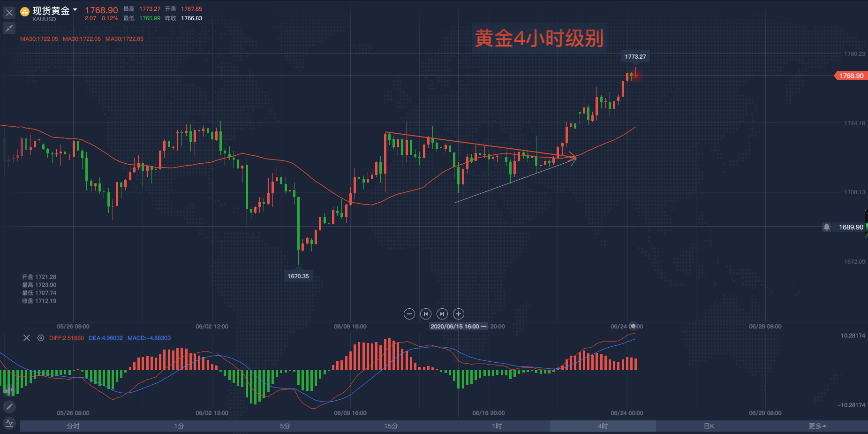The image size is (868, 434).
Task: Click the flashing last-price dot
Action: click(x=635, y=76)
